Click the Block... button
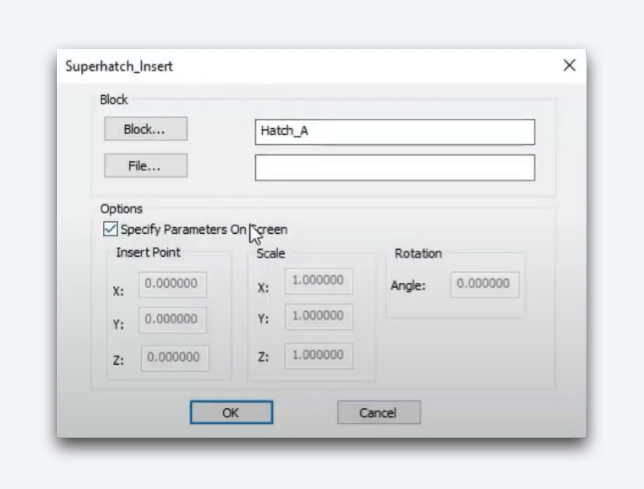The width and height of the screenshot is (644, 489). 145,129
